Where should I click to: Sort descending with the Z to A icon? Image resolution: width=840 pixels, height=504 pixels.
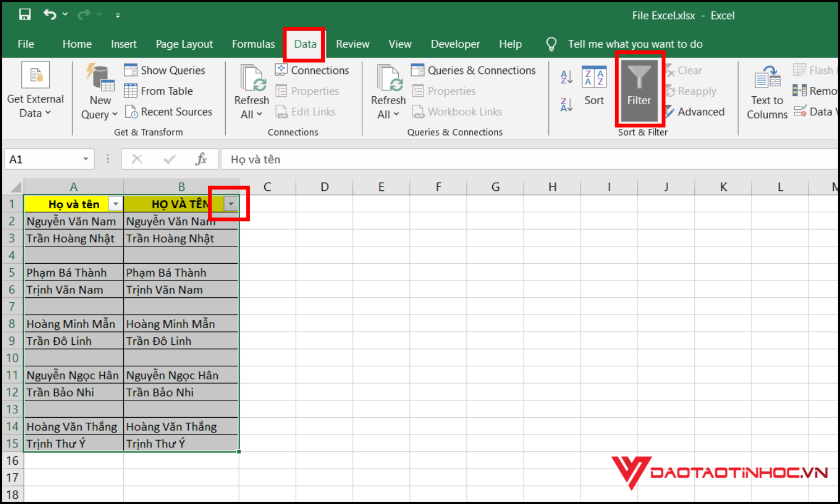click(x=566, y=104)
